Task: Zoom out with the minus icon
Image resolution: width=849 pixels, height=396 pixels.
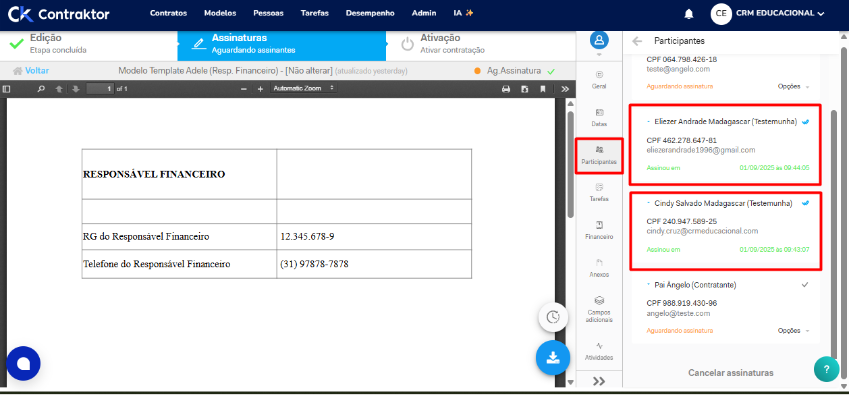Action: coord(244,88)
